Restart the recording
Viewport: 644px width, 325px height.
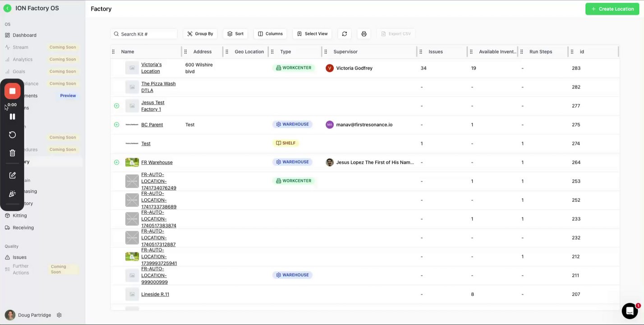click(x=12, y=135)
